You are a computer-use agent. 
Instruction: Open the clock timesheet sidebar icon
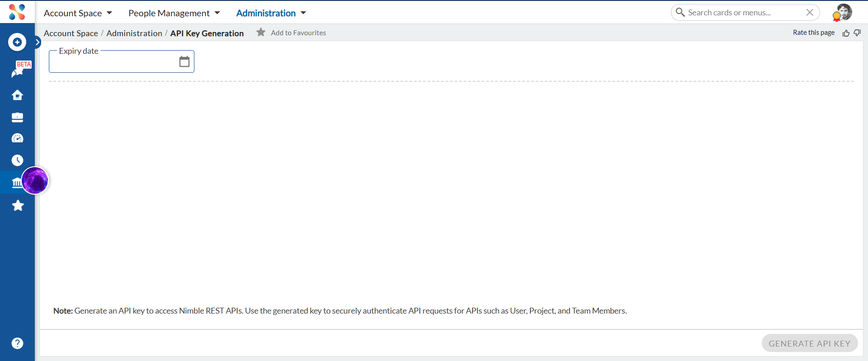[x=17, y=160]
